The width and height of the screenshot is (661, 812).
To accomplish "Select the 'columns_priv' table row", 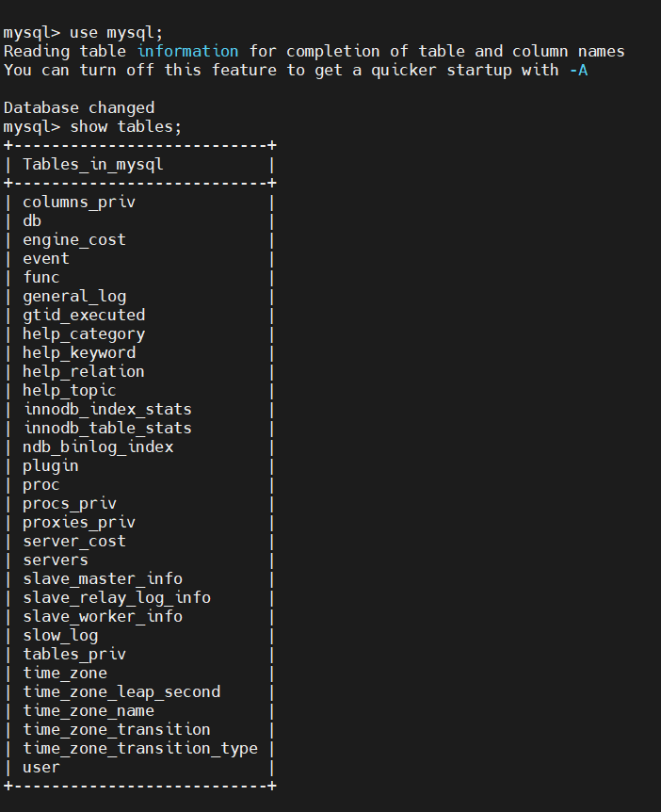I will pyautogui.click(x=79, y=202).
